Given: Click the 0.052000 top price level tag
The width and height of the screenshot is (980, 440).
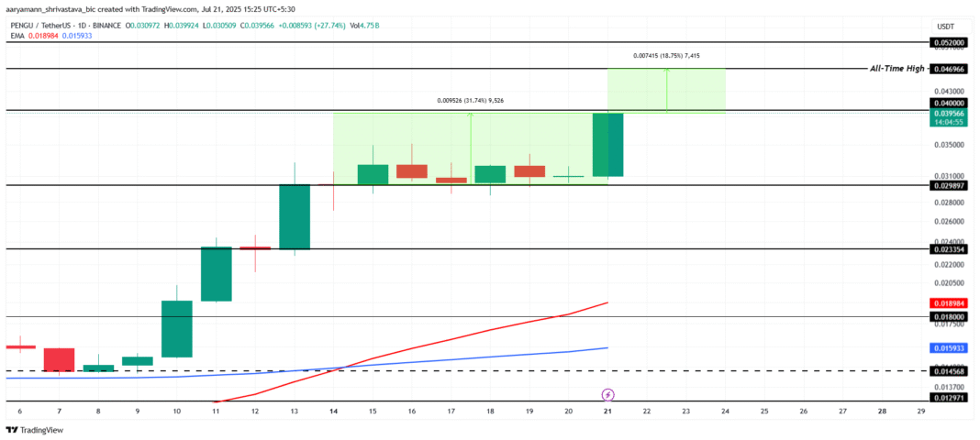Looking at the screenshot, I should 949,42.
